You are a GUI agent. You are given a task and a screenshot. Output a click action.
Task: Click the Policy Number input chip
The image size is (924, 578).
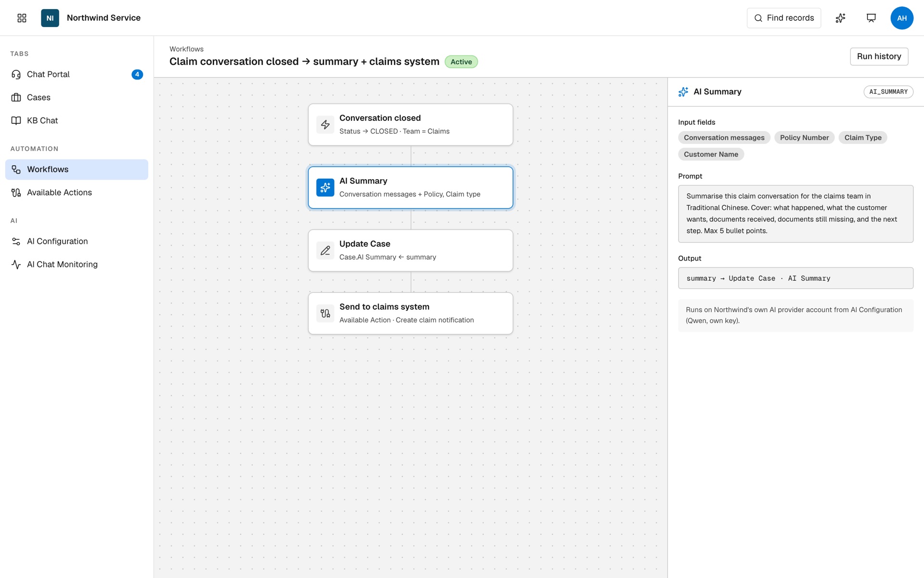804,138
